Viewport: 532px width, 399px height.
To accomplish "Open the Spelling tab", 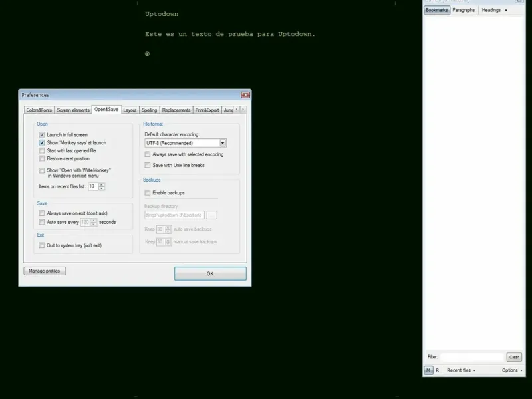I will tap(149, 110).
